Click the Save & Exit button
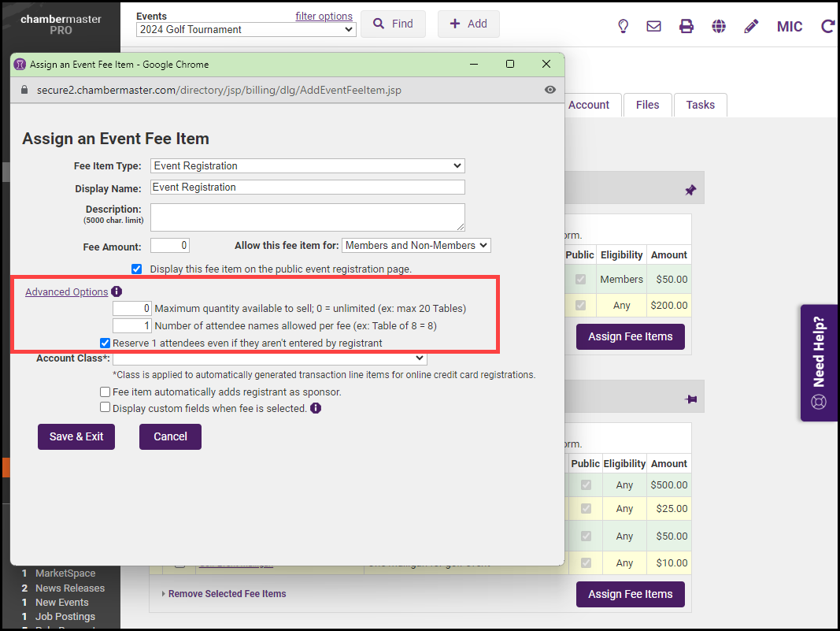840x631 pixels. point(76,436)
